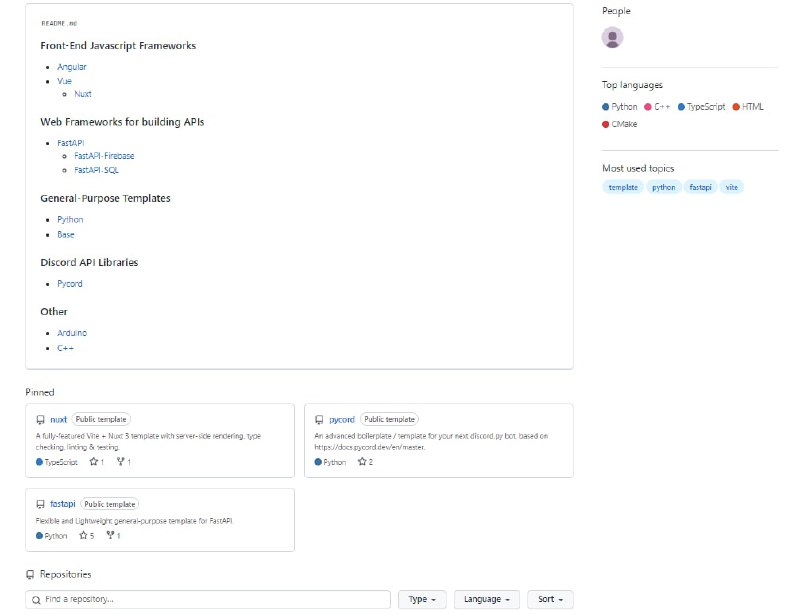Click the fork icon on nuxt card
Screen dimensions: 800x614
[x=120, y=461]
